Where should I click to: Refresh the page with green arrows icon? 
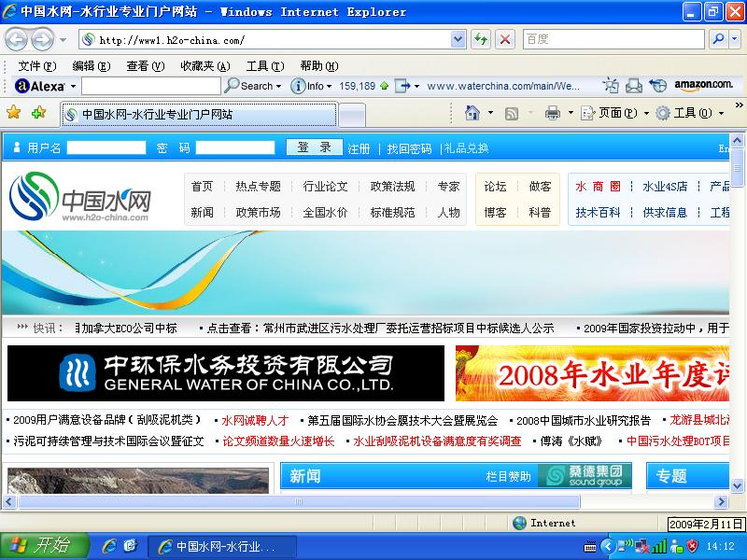(481, 39)
